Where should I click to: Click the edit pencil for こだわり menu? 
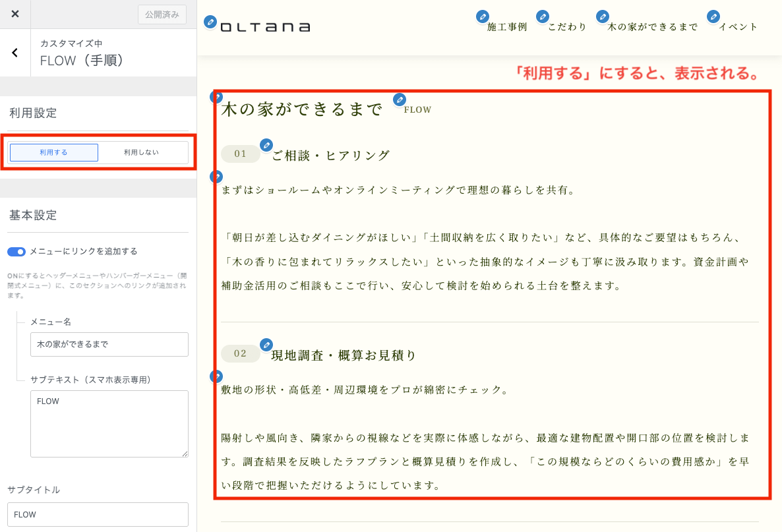pyautogui.click(x=543, y=17)
